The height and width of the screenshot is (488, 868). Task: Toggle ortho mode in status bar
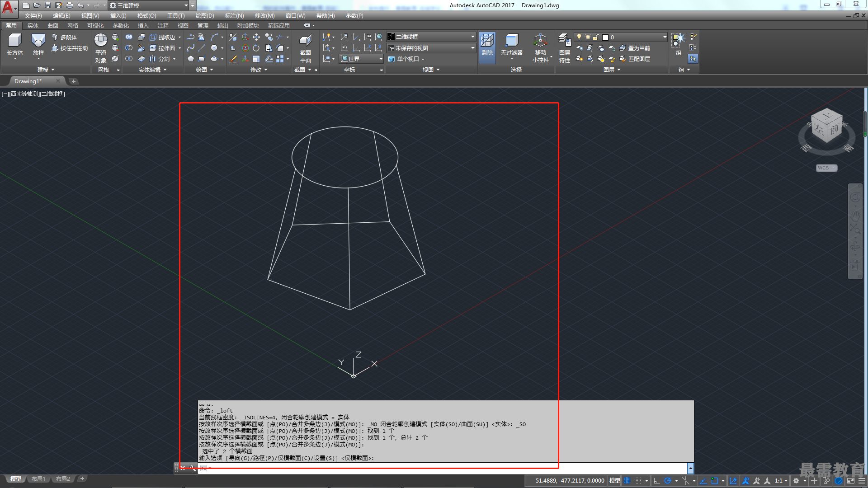[656, 481]
